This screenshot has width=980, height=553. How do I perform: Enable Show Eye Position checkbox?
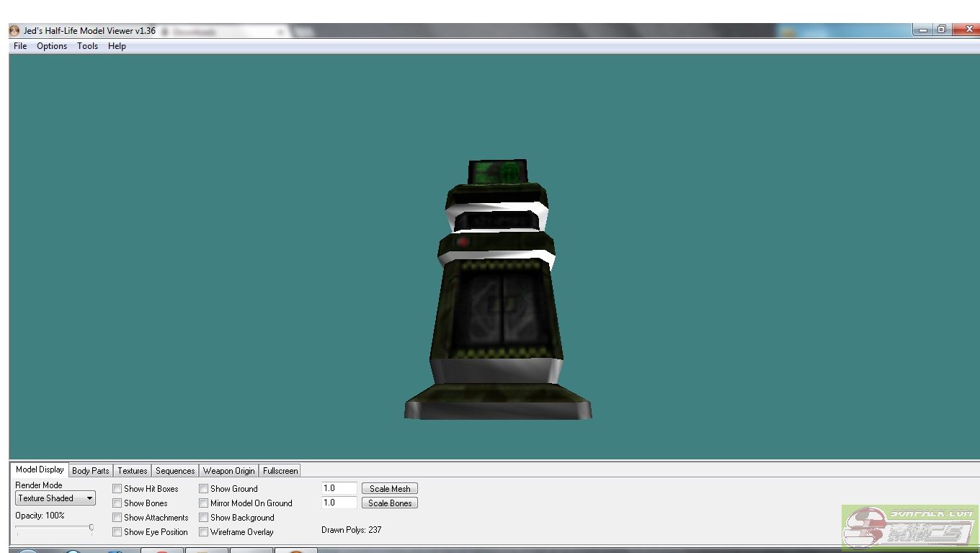117,532
